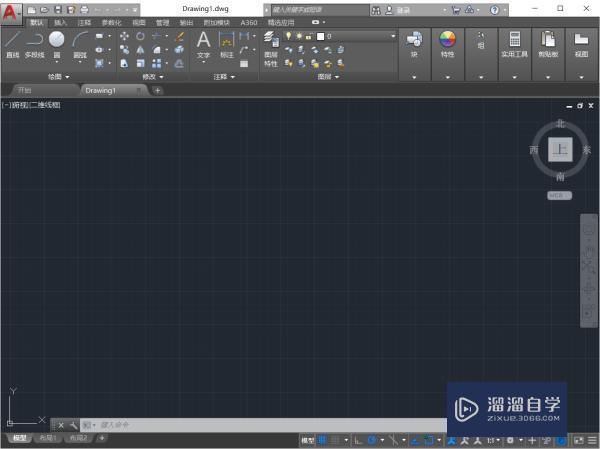Switch to the Parametric (参数化) ribbon tab
600x449 pixels.
(x=111, y=23)
